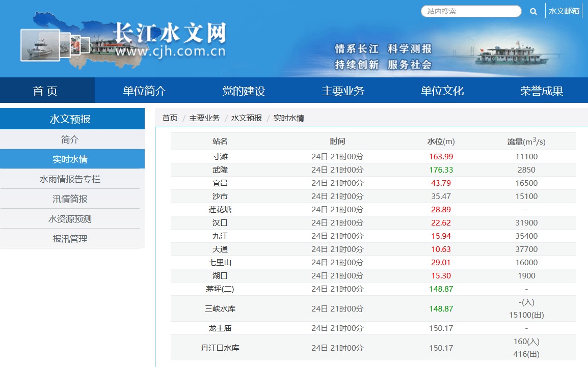The width and height of the screenshot is (588, 367).
Task: Click the 37700 flow value
Action: point(526,249)
